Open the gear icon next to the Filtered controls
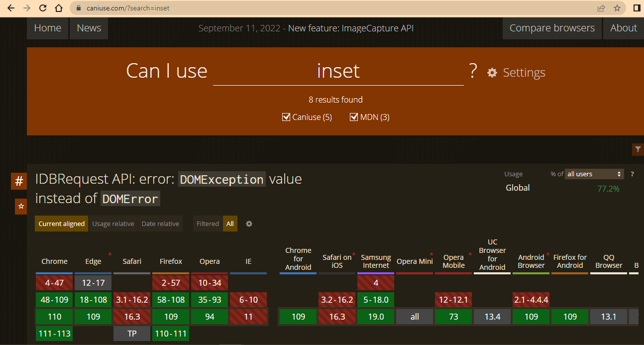 (x=249, y=224)
